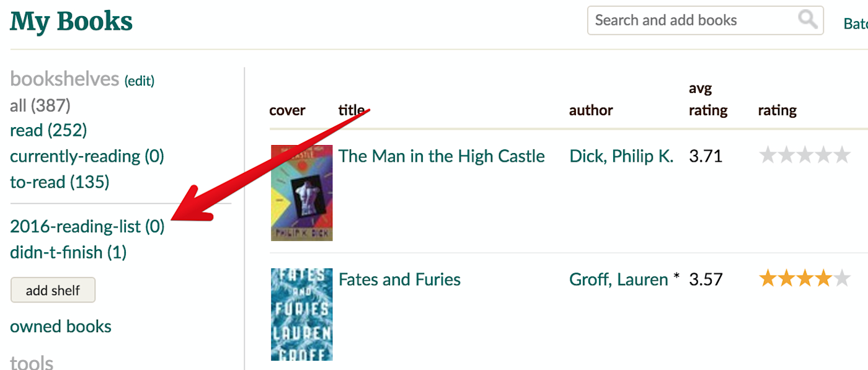
Task: Open the Fates and Furies cover thumbnail
Action: (302, 314)
